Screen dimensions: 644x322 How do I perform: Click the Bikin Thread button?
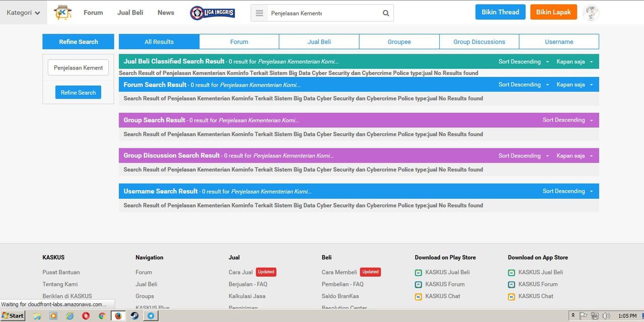(x=500, y=12)
